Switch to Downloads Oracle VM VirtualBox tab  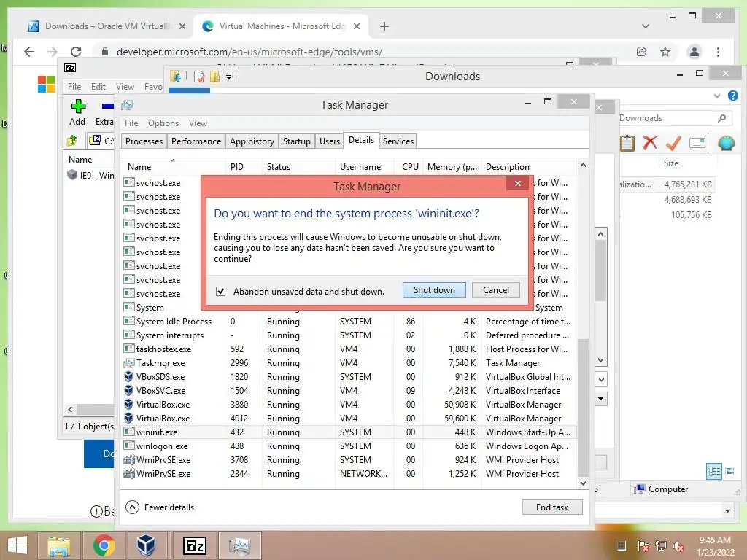[x=106, y=26]
